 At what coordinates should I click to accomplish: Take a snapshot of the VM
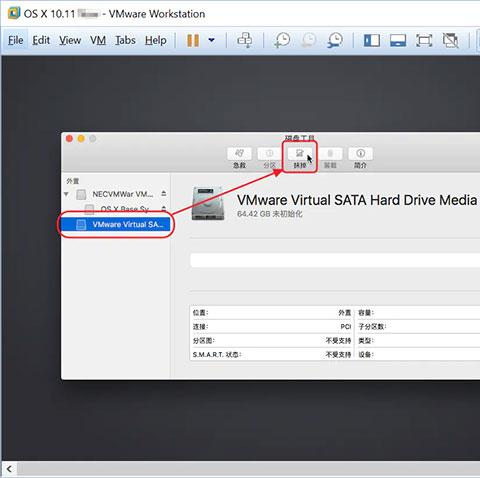pos(282,40)
